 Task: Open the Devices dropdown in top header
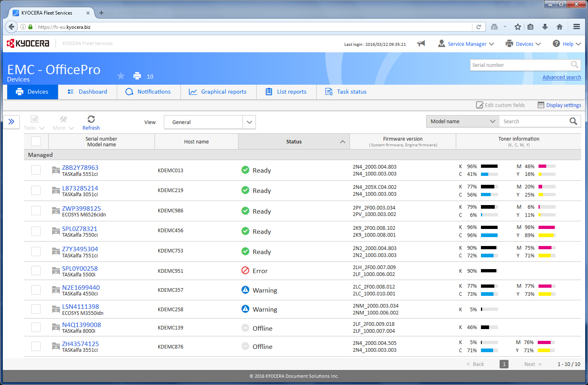click(523, 44)
